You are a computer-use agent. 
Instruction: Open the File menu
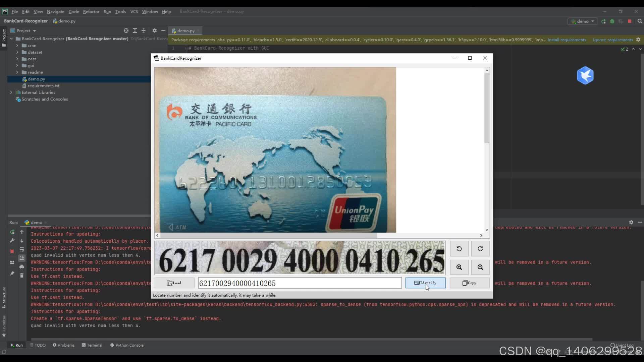[15, 11]
